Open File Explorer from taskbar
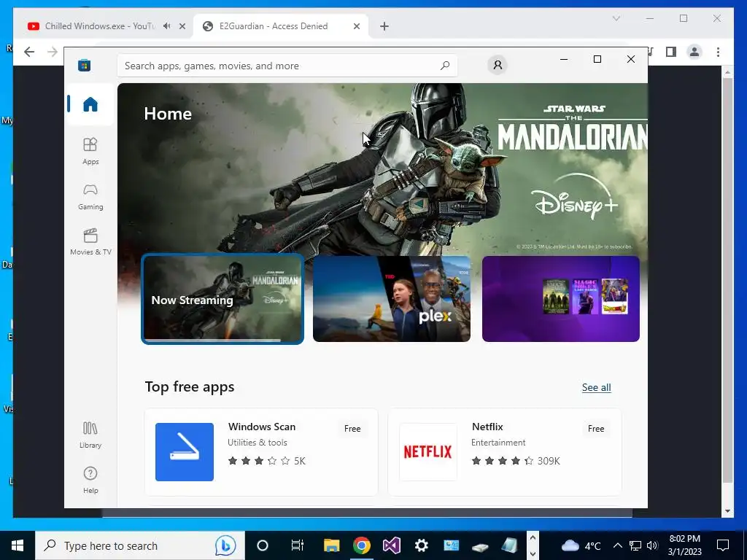 click(x=332, y=545)
